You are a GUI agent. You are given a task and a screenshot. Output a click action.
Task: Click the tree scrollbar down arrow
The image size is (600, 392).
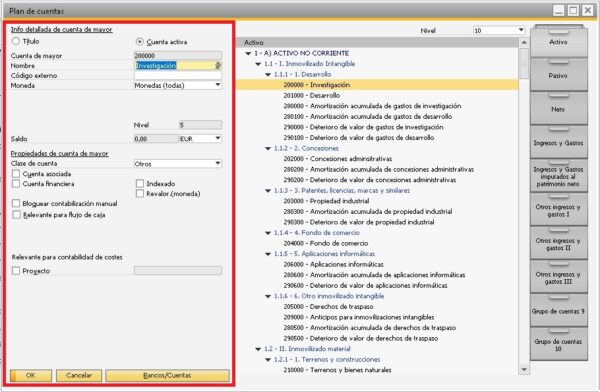pyautogui.click(x=524, y=369)
